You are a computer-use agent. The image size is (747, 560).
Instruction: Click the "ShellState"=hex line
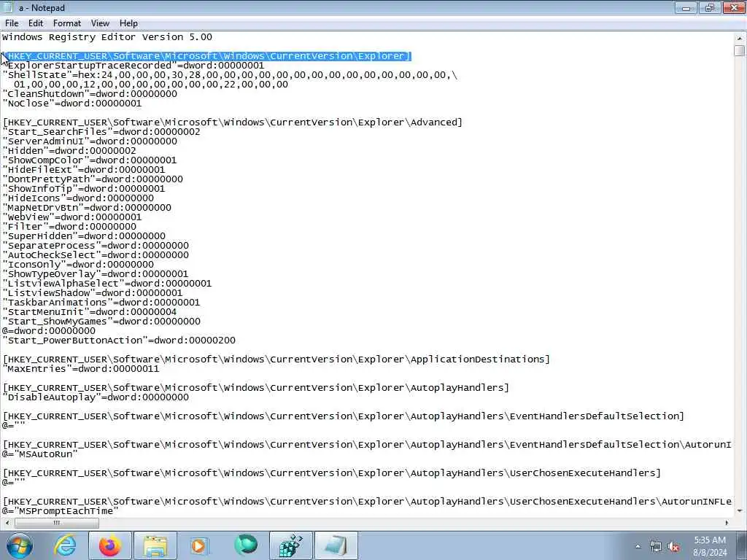click(230, 75)
